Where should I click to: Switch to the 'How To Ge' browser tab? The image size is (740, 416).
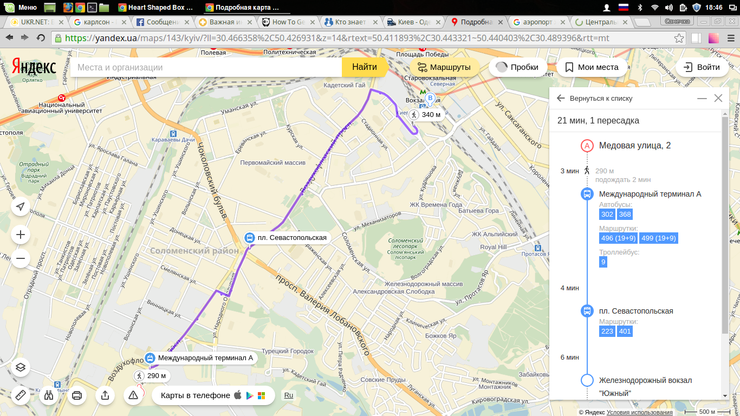[x=286, y=21]
